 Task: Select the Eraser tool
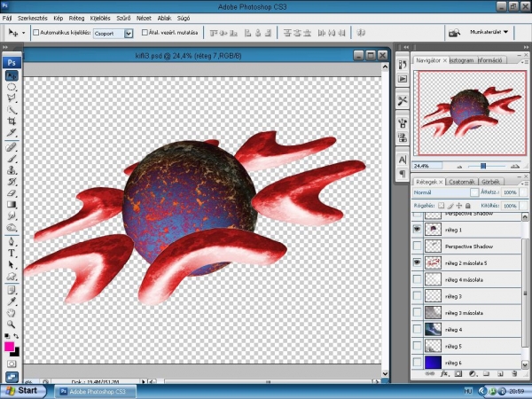point(12,193)
